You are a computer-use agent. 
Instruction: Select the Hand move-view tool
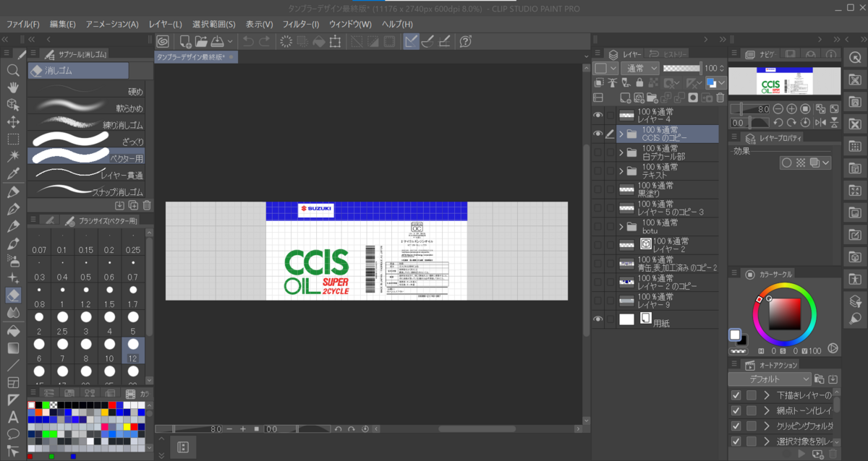[x=13, y=87]
